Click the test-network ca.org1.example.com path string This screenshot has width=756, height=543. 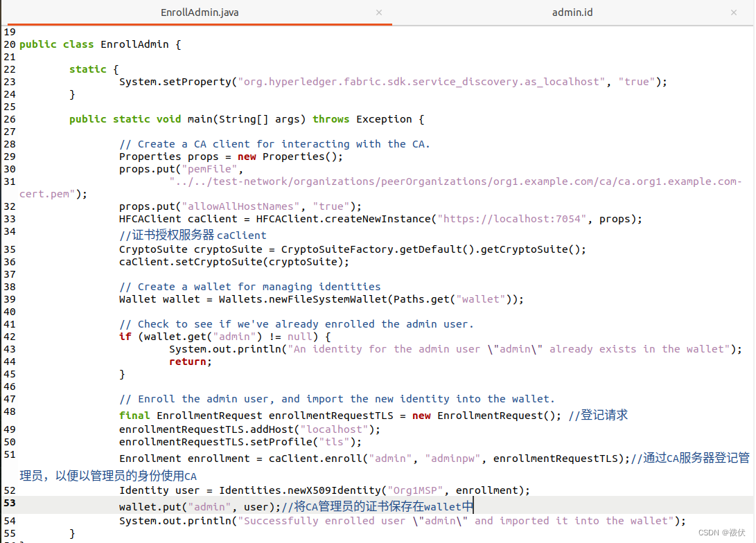[455, 181]
